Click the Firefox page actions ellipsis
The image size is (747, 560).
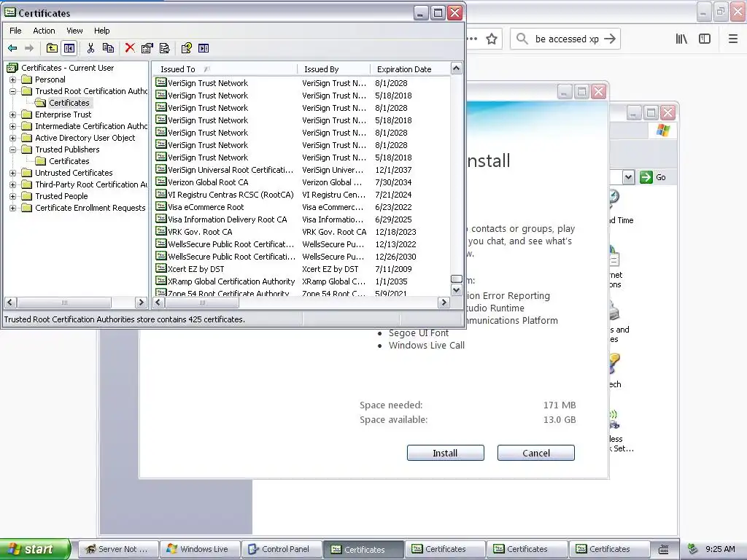[472, 39]
